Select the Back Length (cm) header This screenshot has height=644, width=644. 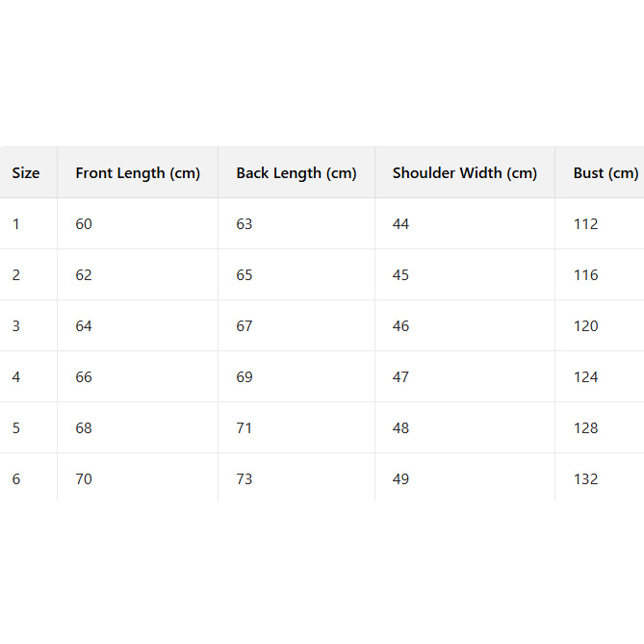[x=296, y=173]
